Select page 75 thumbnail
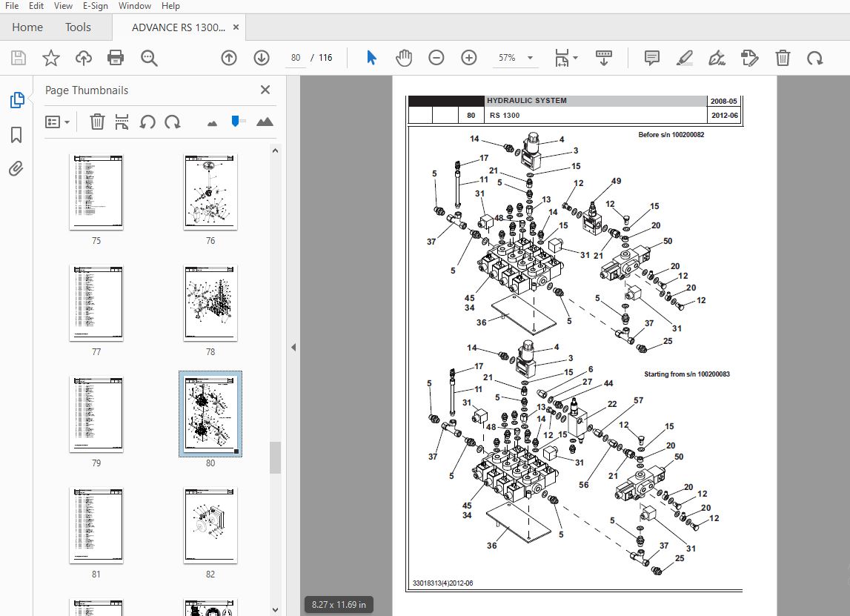The width and height of the screenshot is (850, 616). [96, 192]
